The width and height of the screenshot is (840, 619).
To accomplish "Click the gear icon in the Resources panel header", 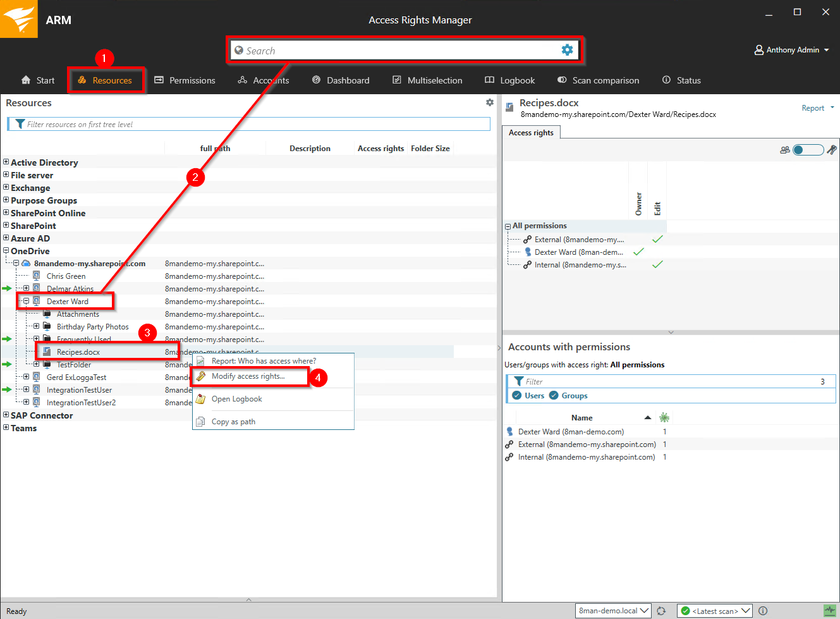I will coord(490,102).
